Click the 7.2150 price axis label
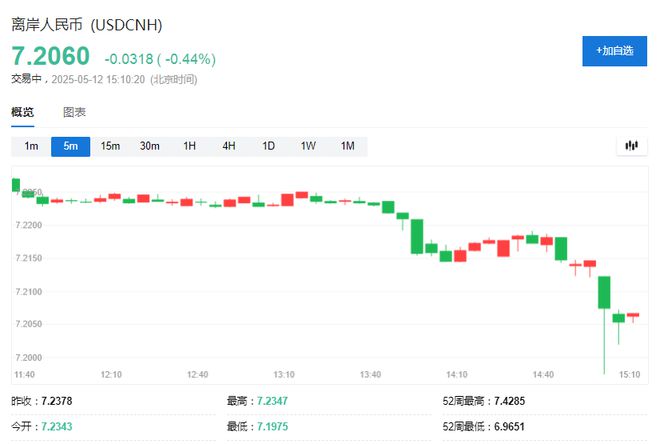The height and width of the screenshot is (444, 660). tap(29, 258)
